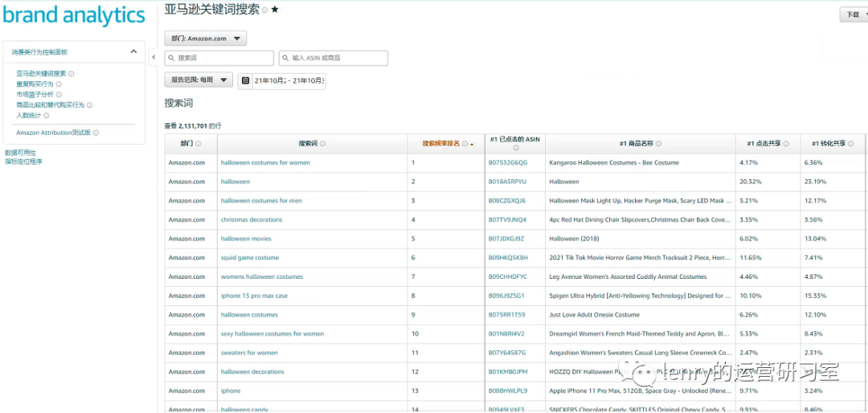Open 市场篮子分析 in sidebar
Image resolution: width=868 pixels, height=413 pixels.
(35, 95)
